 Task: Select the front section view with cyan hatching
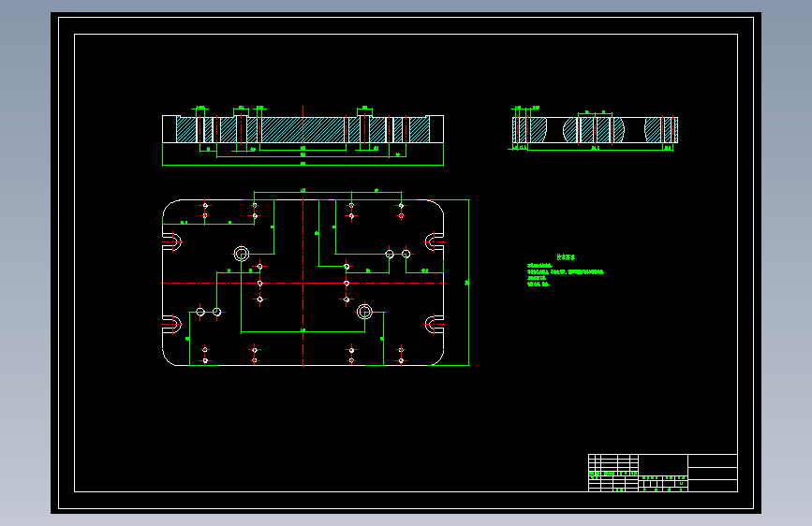pyautogui.click(x=303, y=129)
